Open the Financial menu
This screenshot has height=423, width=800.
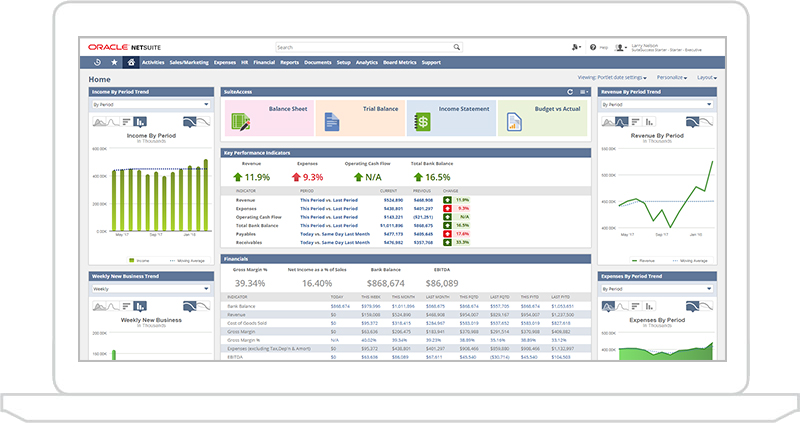click(264, 62)
